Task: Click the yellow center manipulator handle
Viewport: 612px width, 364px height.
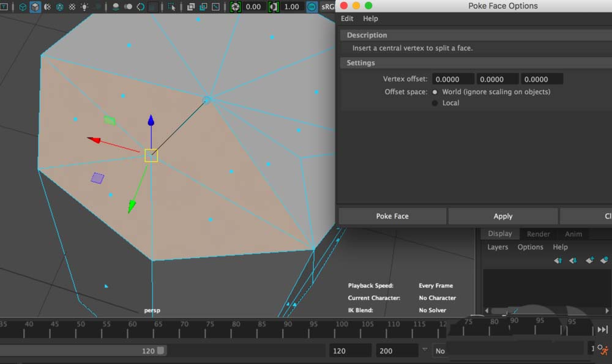Action: pos(151,155)
